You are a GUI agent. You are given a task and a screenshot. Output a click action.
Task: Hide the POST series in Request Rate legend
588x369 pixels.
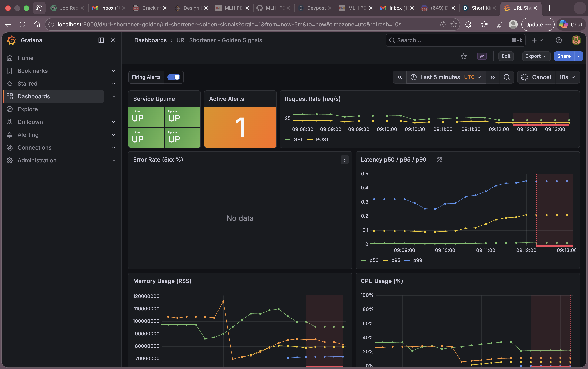323,139
